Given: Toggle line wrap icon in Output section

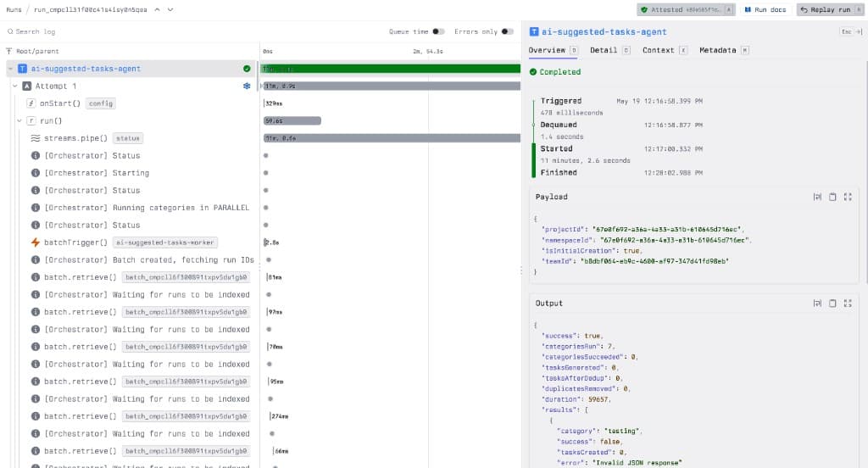Looking at the screenshot, I should [817, 303].
